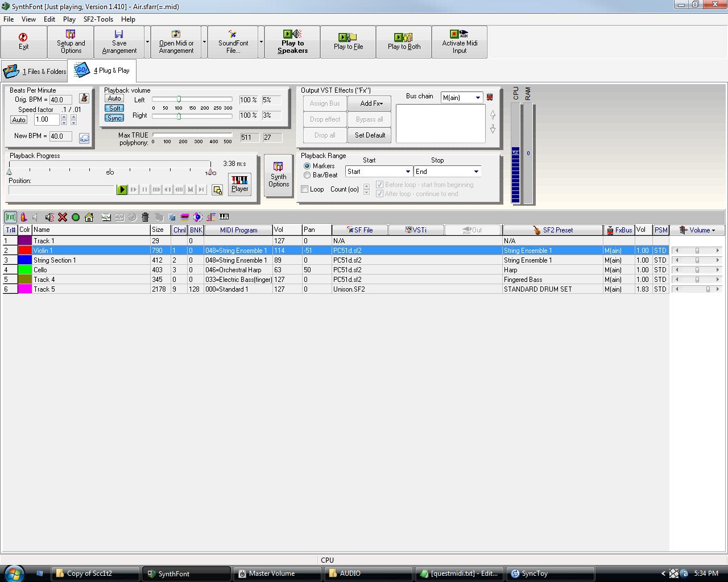Image resolution: width=728 pixels, height=582 pixels.
Task: Click the Speed factor input field
Action: coord(46,120)
